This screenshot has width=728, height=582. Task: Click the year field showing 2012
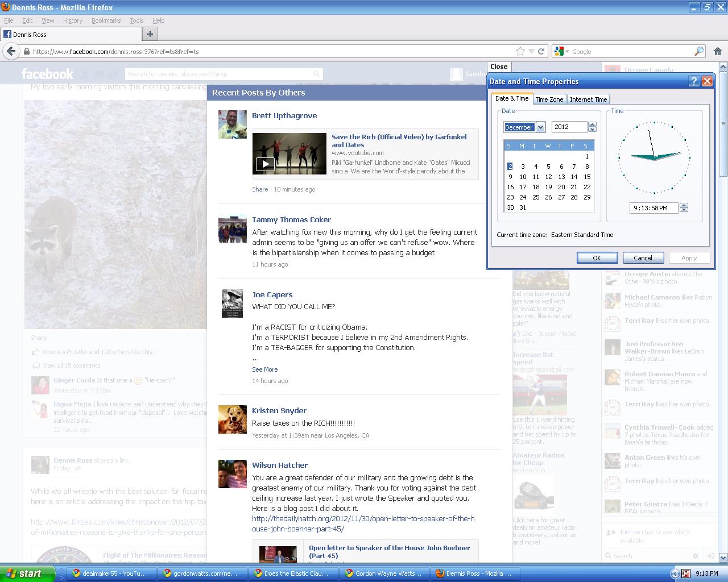pyautogui.click(x=570, y=127)
